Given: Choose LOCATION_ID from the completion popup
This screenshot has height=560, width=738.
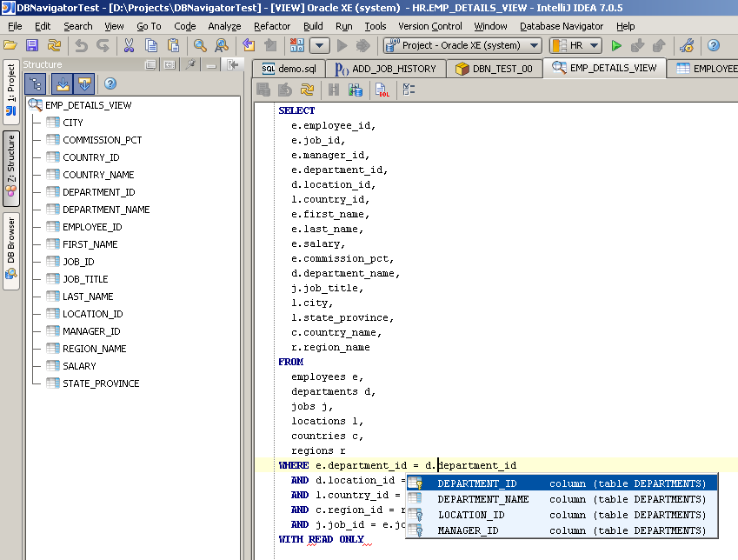Looking at the screenshot, I should click(x=562, y=515).
